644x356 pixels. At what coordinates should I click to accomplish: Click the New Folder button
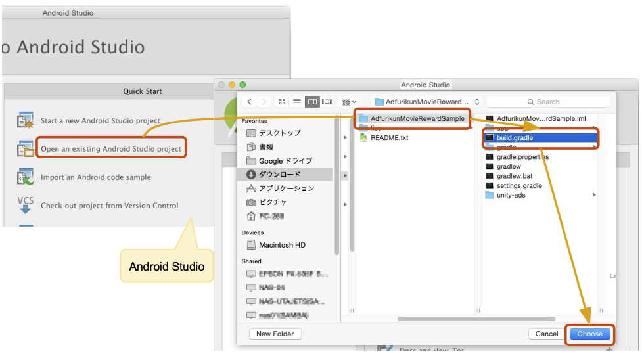(x=275, y=334)
